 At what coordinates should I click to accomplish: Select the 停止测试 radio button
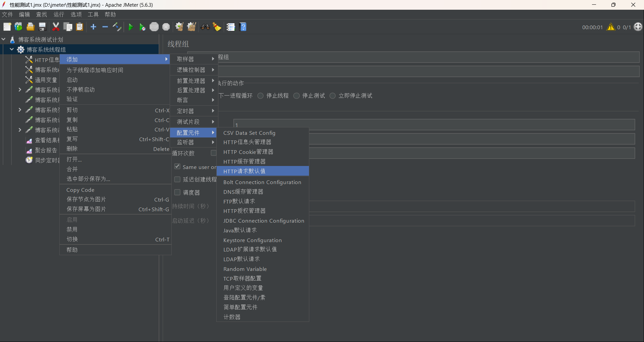[297, 96]
